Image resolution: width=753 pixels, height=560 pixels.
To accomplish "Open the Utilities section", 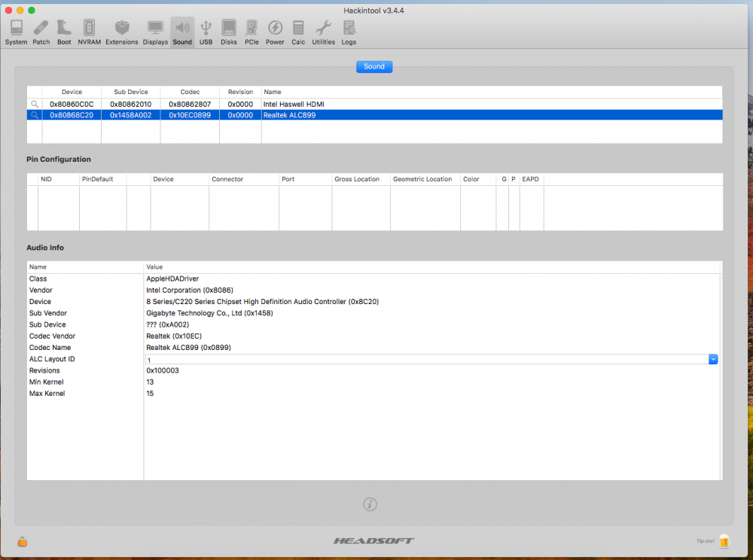I will click(x=324, y=32).
